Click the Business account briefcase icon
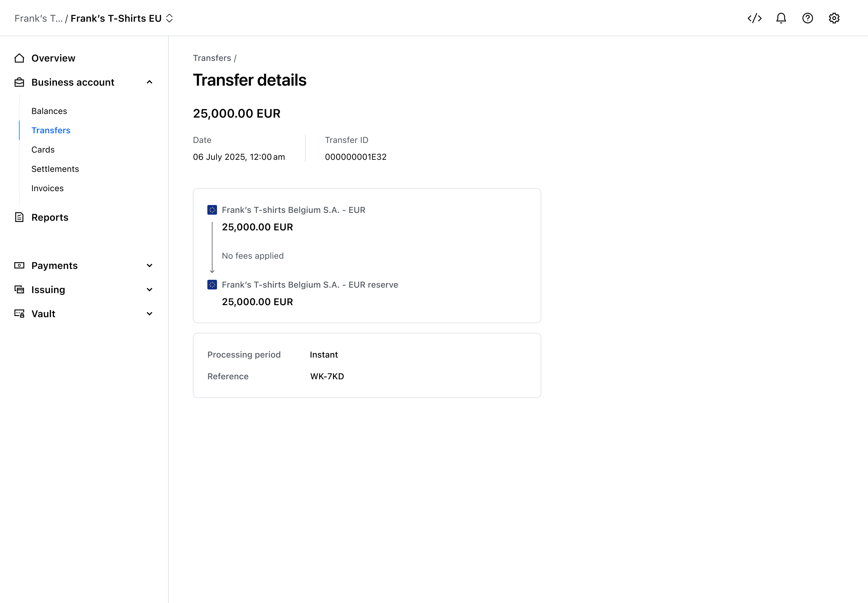 pos(19,82)
